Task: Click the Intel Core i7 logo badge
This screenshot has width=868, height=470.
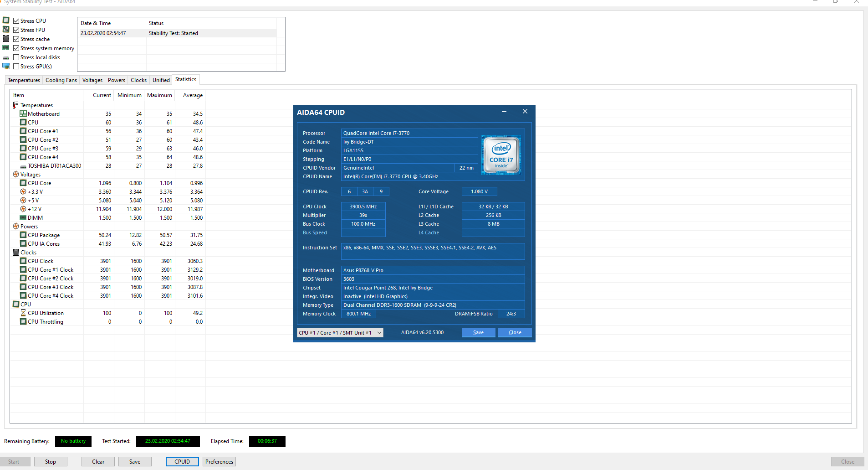Action: click(501, 155)
